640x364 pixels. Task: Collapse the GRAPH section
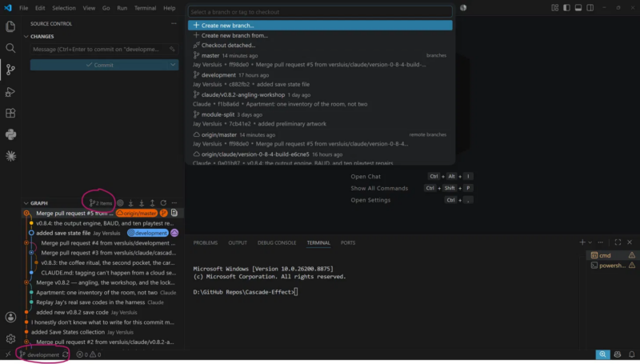[26, 203]
